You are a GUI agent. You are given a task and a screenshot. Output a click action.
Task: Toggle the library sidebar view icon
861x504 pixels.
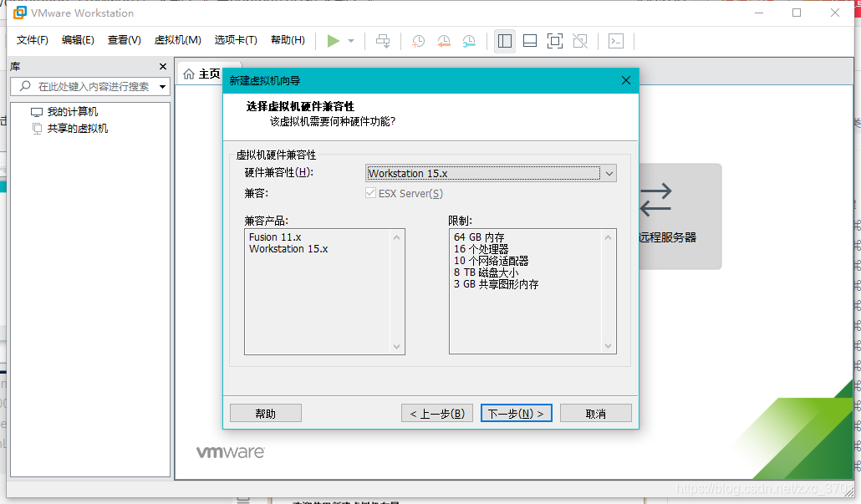pos(505,41)
